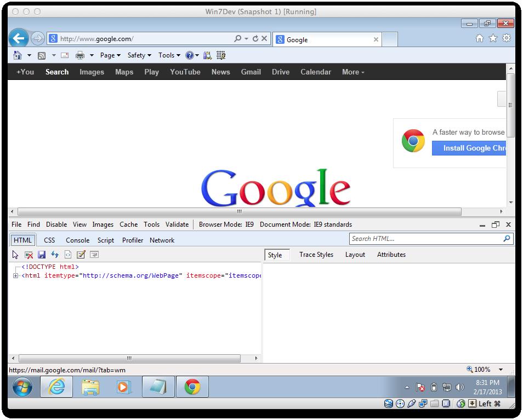Image resolution: width=523 pixels, height=420 pixels.
Task: Open the Help dropdown arrow
Action: click(197, 55)
